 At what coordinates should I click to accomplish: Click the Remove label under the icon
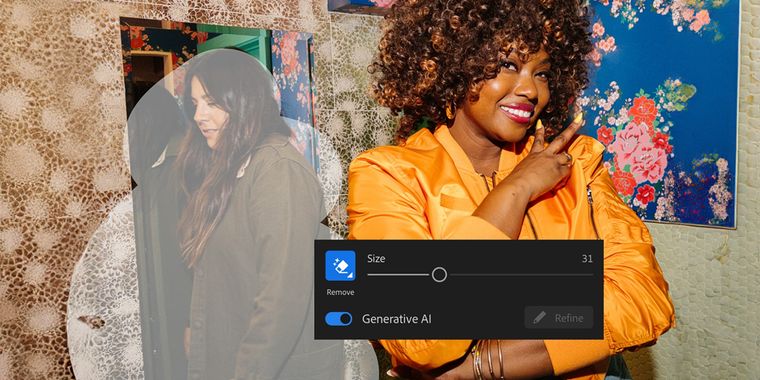(x=340, y=292)
